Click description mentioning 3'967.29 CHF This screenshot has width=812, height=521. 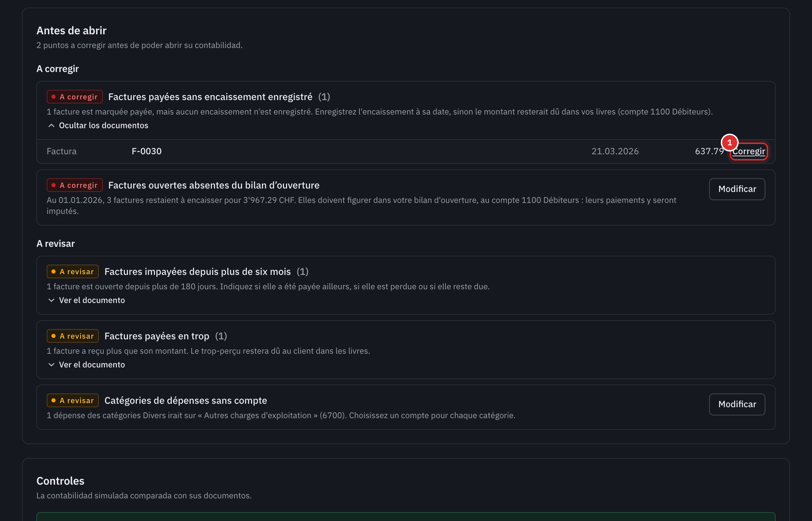[361, 206]
